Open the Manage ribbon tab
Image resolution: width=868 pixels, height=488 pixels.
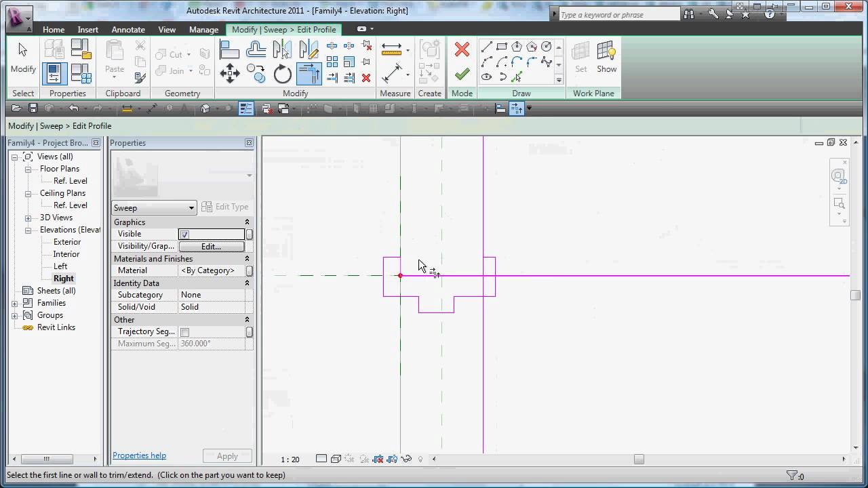(203, 30)
